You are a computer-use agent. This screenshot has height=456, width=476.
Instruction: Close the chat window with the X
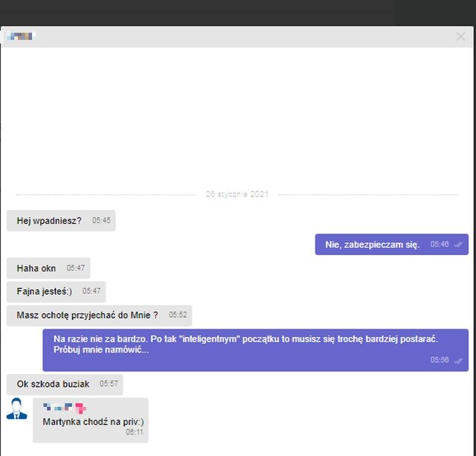(x=460, y=36)
